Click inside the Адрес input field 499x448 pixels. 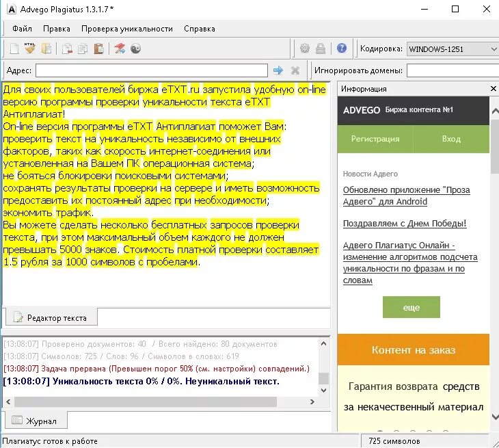(152, 70)
